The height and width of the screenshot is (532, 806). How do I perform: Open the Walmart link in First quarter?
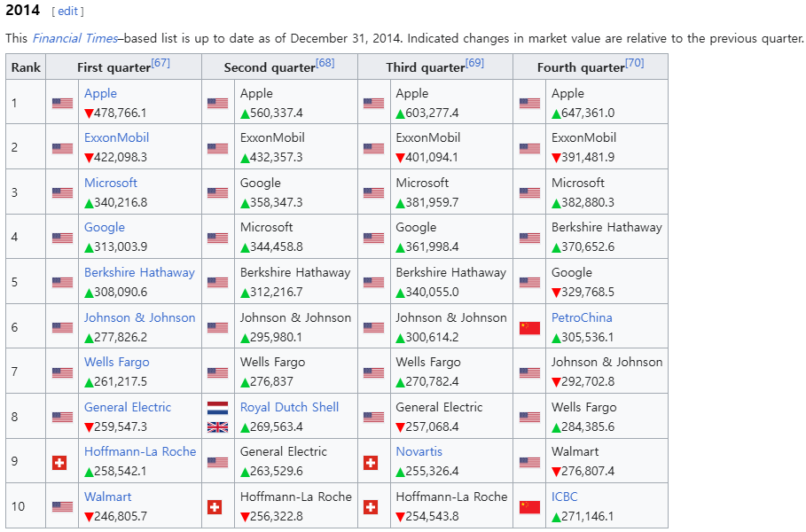point(108,497)
